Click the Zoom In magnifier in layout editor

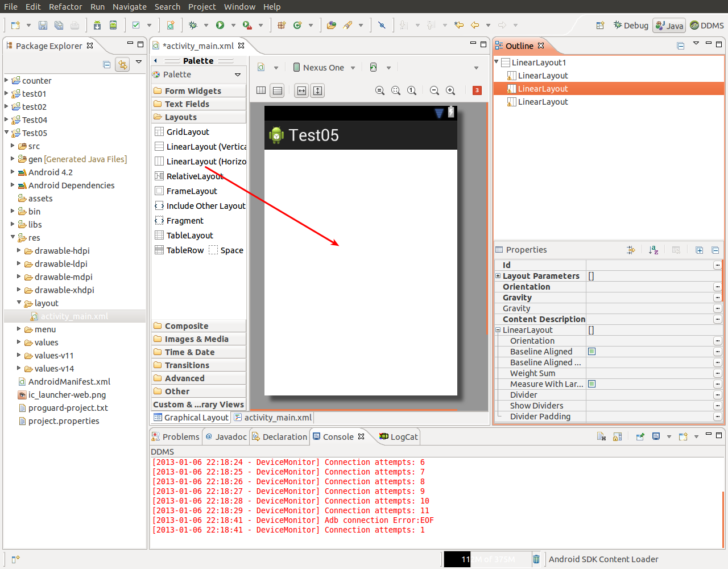(x=450, y=90)
